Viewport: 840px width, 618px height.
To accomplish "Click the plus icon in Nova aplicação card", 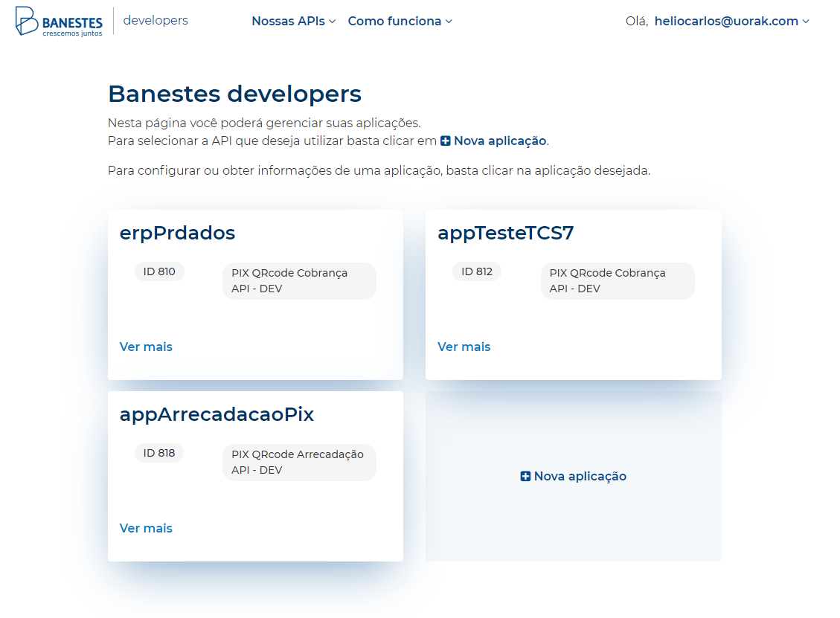I will [525, 477].
